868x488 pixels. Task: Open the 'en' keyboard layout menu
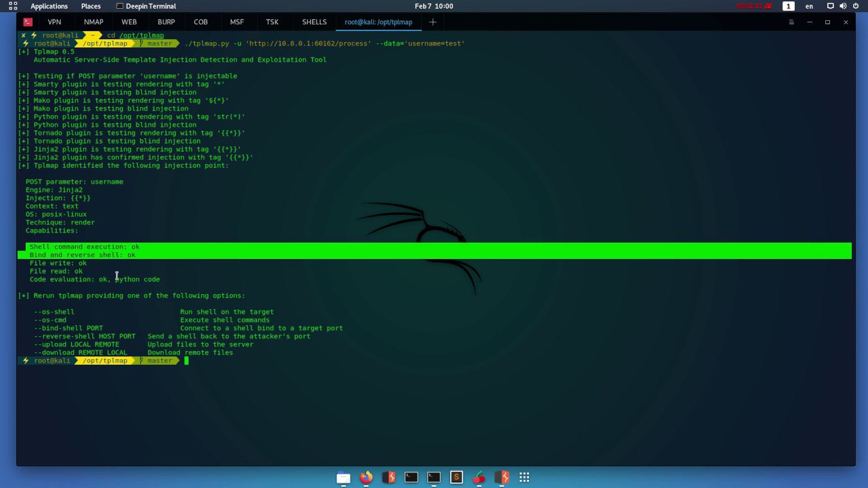(809, 6)
